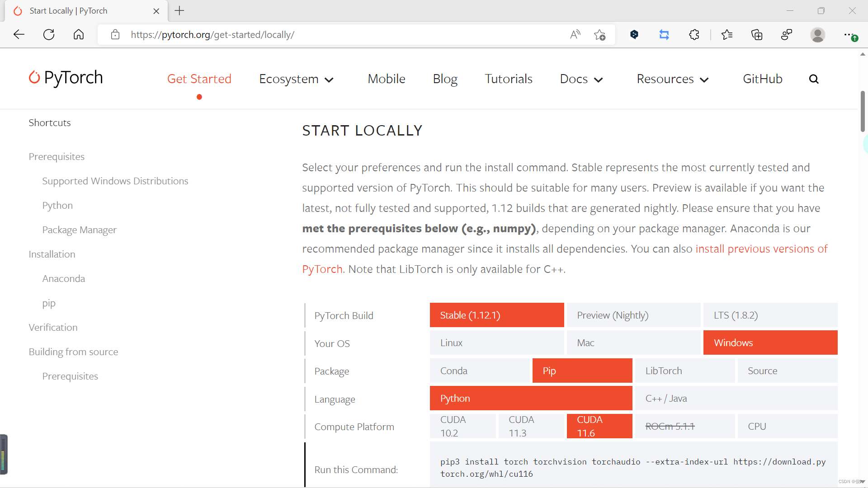Expand the Docs dropdown menu
Image resolution: width=868 pixels, height=488 pixels.
coord(581,79)
